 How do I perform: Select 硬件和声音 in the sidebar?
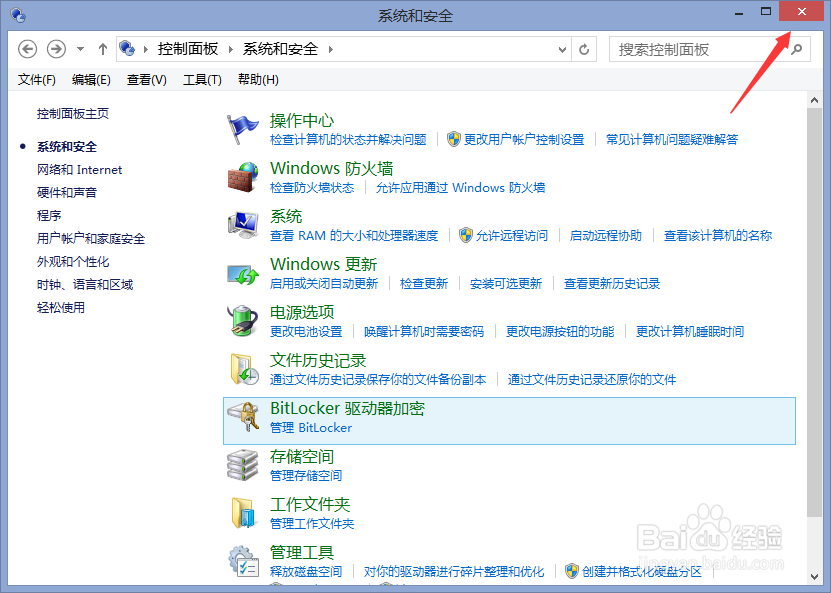coord(67,192)
